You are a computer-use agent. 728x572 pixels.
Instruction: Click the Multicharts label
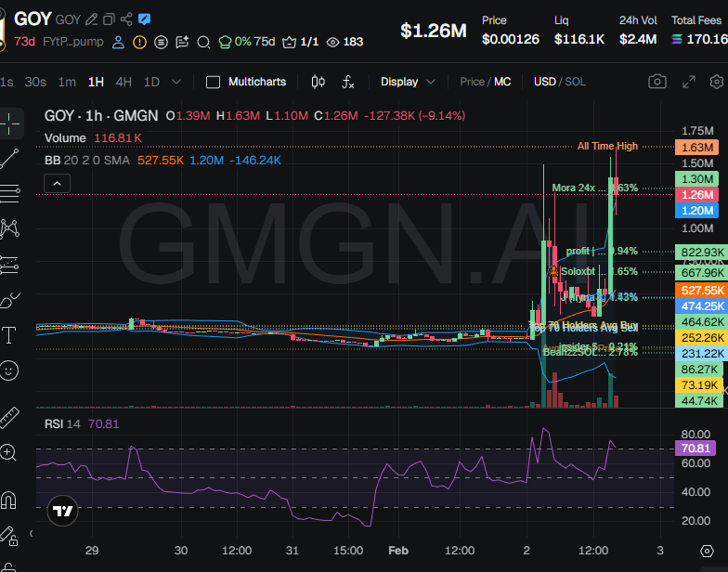point(257,82)
